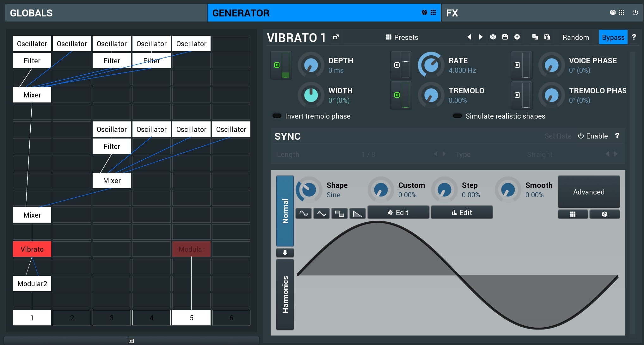Open the Presets menu

pyautogui.click(x=402, y=37)
